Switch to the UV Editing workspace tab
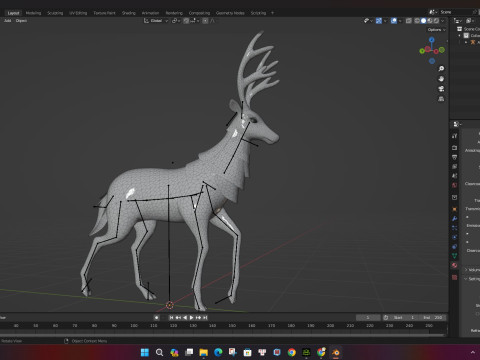Image resolution: width=480 pixels, height=360 pixels. (78, 13)
